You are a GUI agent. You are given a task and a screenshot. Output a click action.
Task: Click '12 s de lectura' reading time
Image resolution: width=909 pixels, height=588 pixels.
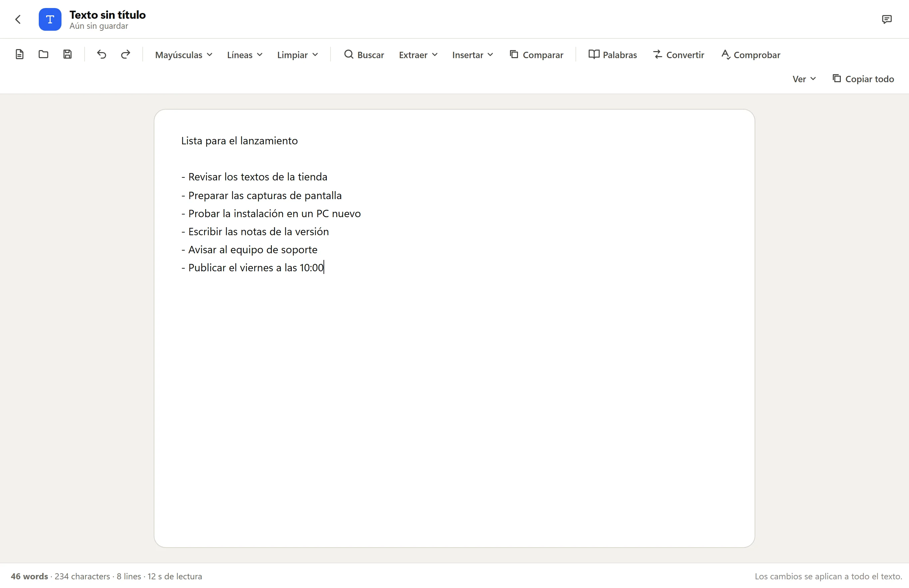[175, 576]
